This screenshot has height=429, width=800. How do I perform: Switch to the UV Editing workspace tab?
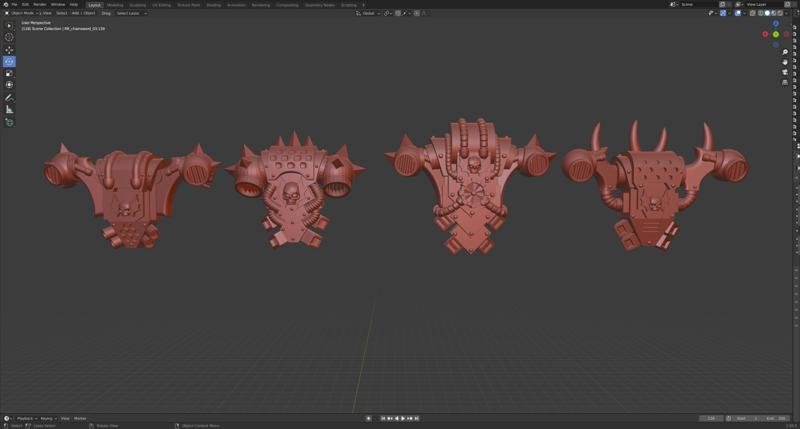(x=161, y=5)
